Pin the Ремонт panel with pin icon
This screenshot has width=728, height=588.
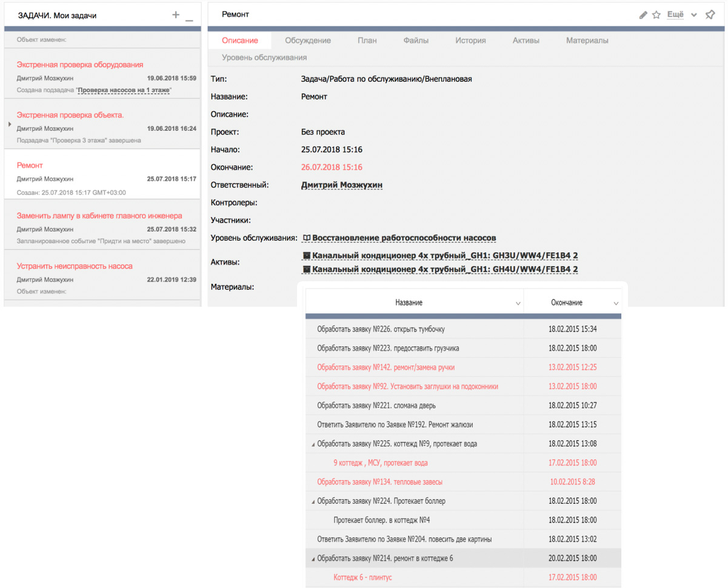tap(710, 15)
